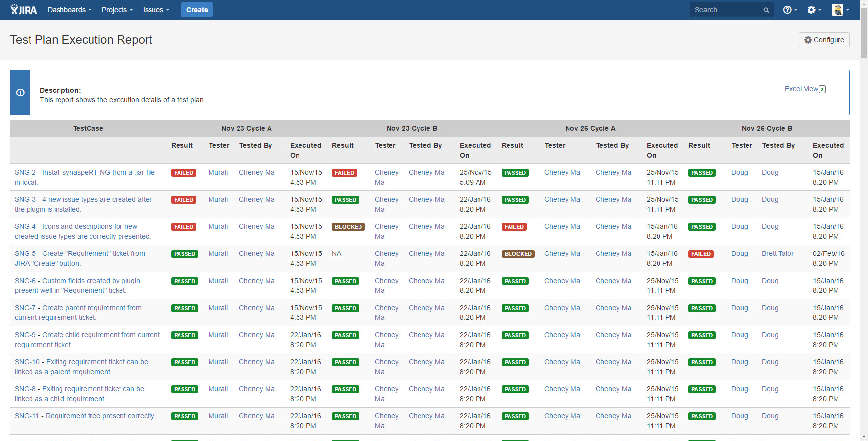Image resolution: width=868 pixels, height=441 pixels.
Task: Click the description info circle icon
Action: pos(20,93)
